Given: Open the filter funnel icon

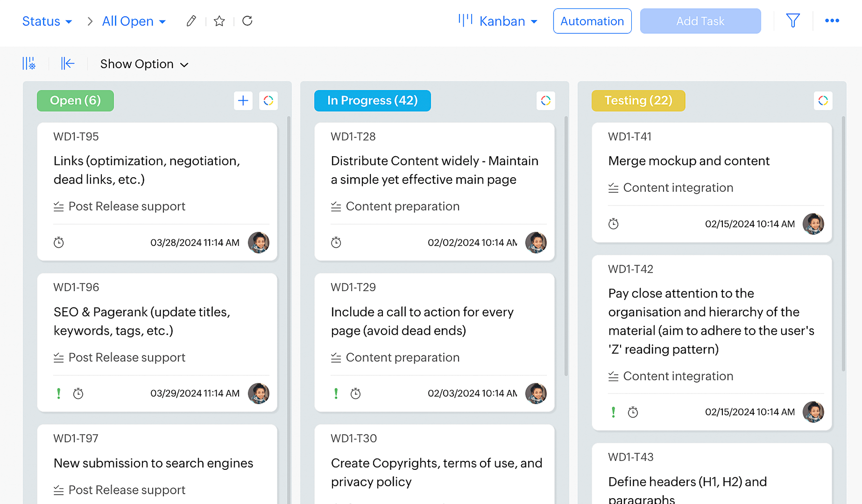Looking at the screenshot, I should [792, 21].
